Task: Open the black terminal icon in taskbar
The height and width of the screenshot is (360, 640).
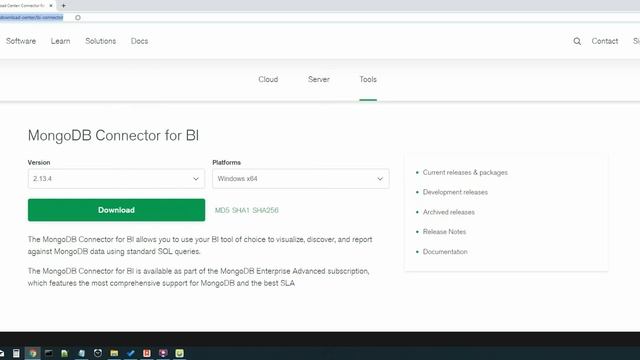Action: click(x=49, y=353)
